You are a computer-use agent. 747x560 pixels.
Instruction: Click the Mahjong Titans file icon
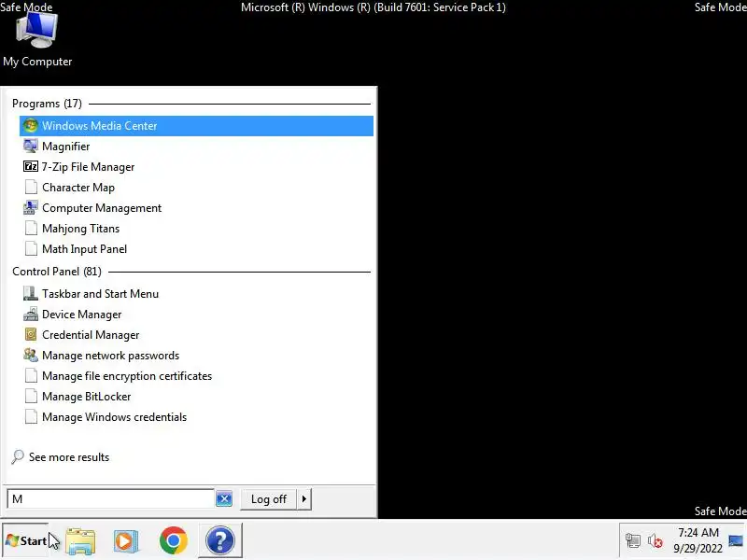pyautogui.click(x=31, y=228)
